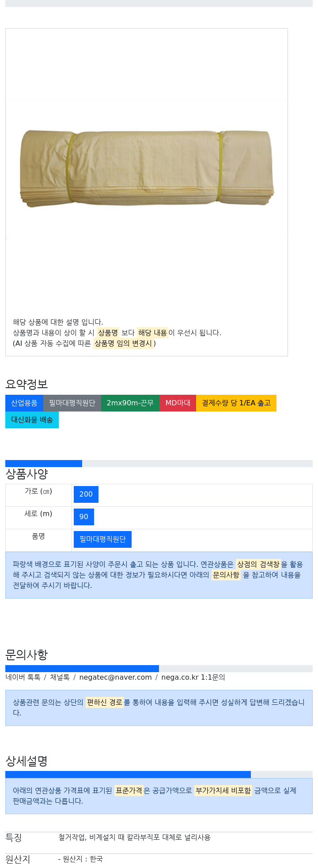Click the negatec@naver.com email link

click(x=115, y=677)
